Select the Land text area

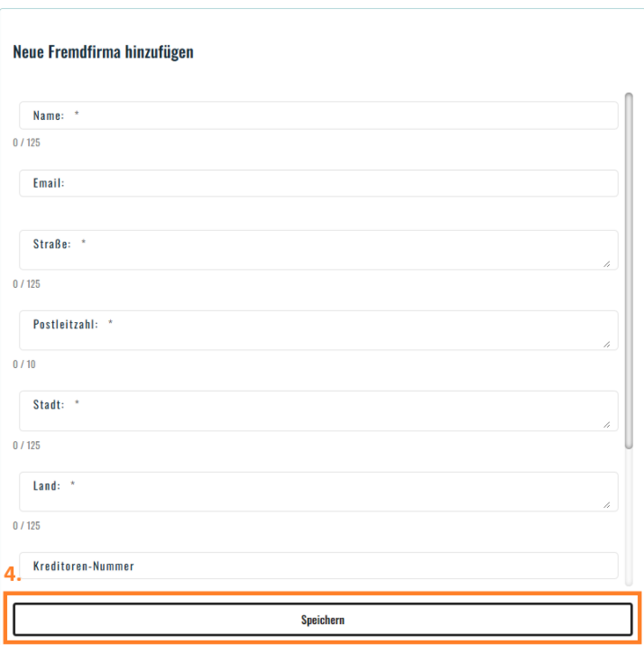[x=318, y=492]
